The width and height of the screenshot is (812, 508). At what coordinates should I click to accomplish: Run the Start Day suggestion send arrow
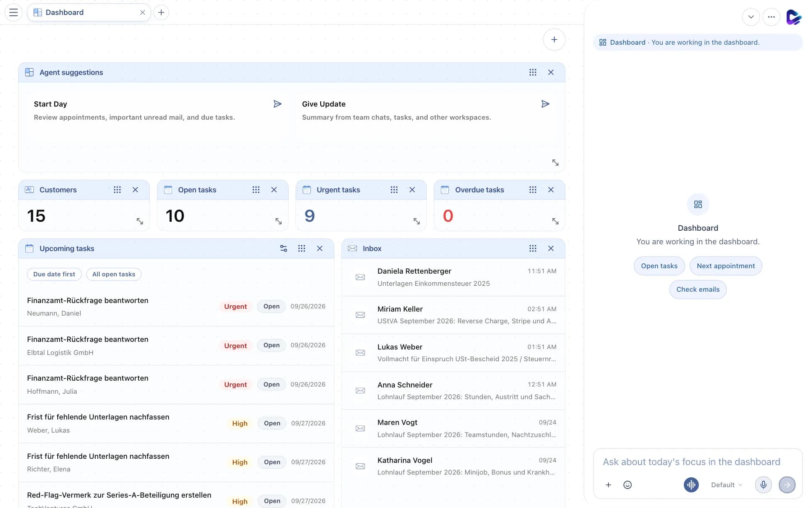277,104
